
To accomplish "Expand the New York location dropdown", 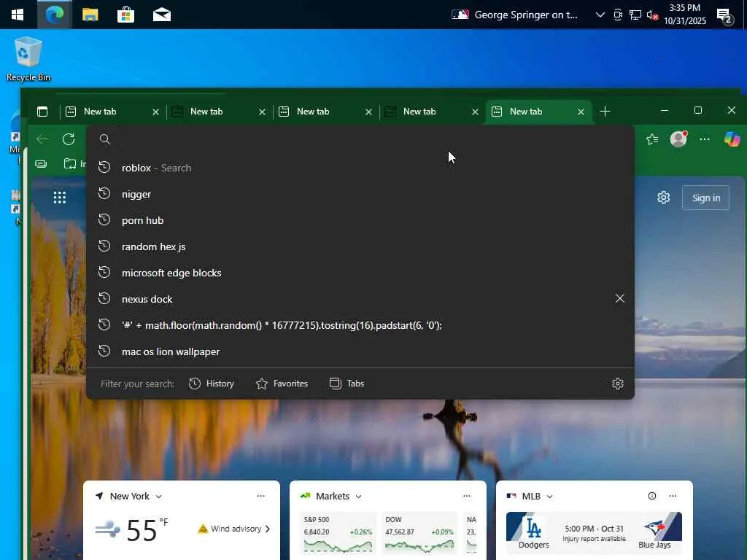I will [158, 496].
